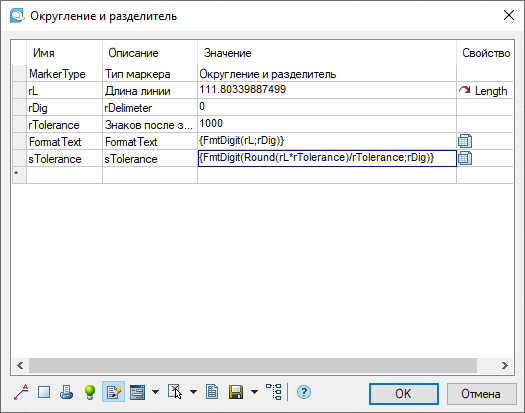Click the green light bulb icon

(x=90, y=392)
